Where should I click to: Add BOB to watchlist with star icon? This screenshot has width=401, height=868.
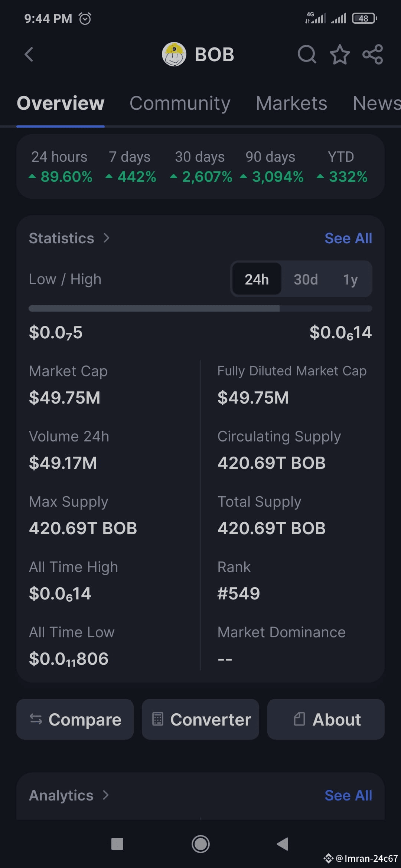tap(340, 55)
